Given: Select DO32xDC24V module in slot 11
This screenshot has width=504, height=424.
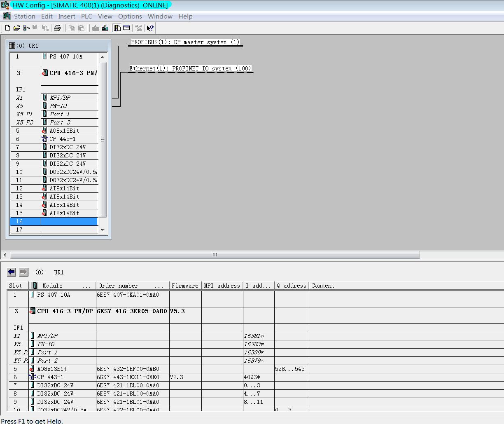Looking at the screenshot, I should [x=70, y=180].
